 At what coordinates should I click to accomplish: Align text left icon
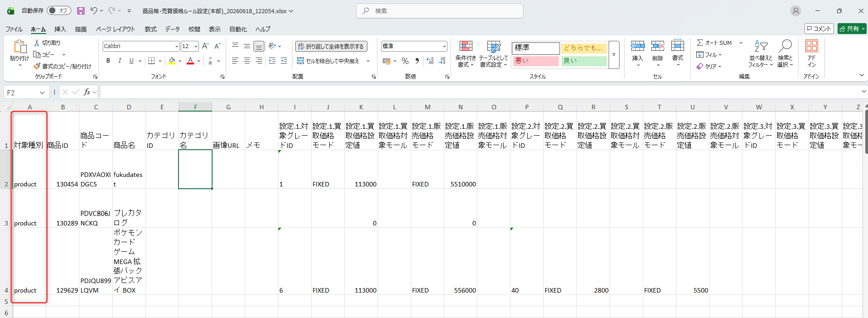click(x=235, y=61)
